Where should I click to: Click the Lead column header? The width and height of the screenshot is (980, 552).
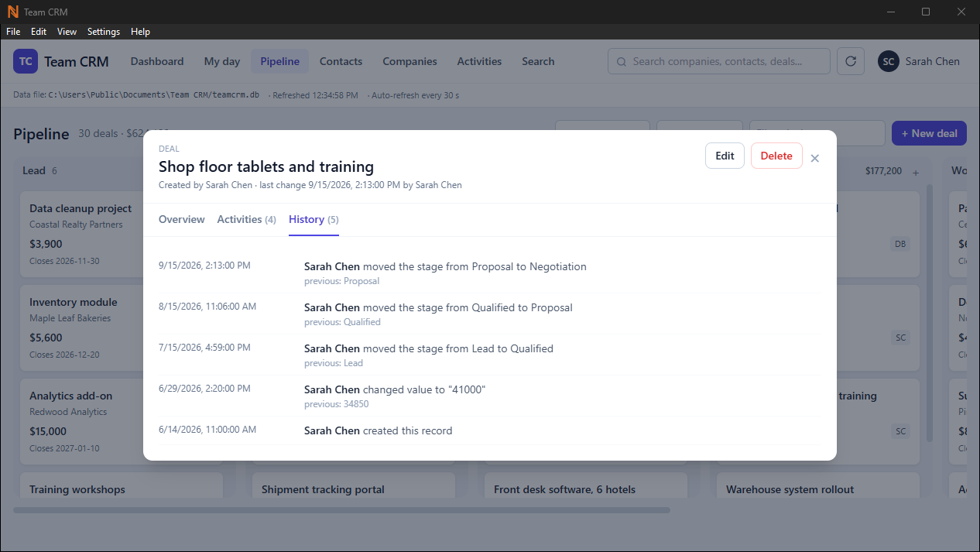(34, 170)
